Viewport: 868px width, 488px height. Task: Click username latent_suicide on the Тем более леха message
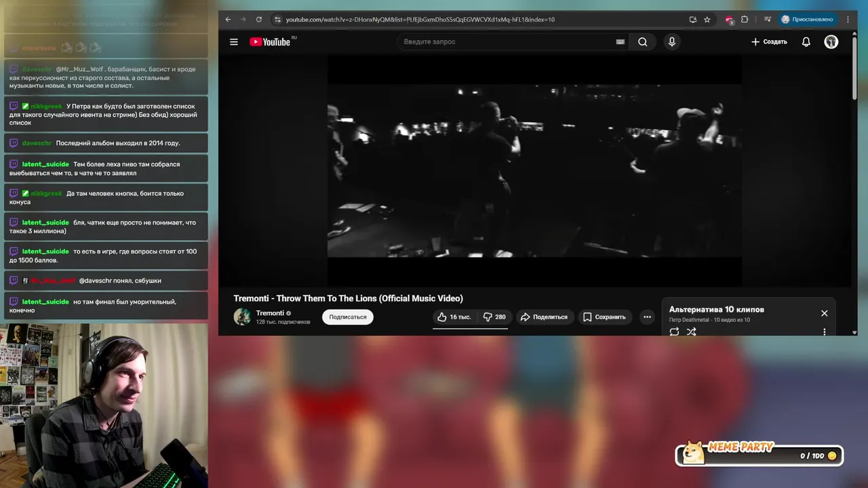[x=45, y=164]
